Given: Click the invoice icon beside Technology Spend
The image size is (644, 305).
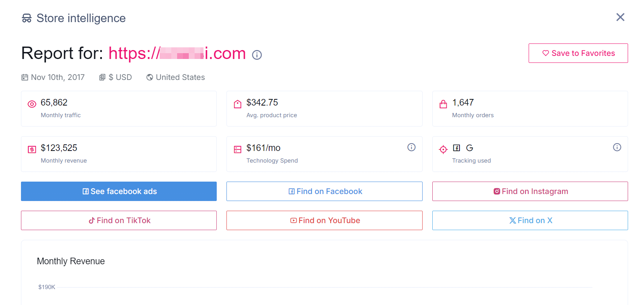Looking at the screenshot, I should tap(237, 149).
